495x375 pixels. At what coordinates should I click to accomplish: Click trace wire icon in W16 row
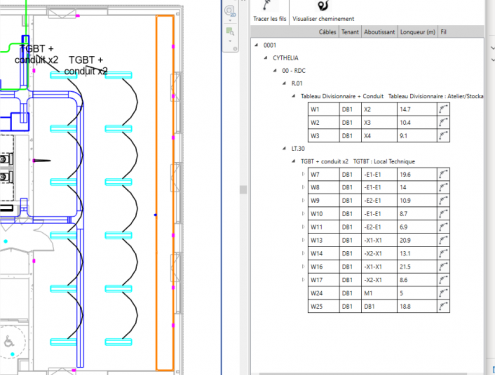tap(443, 266)
